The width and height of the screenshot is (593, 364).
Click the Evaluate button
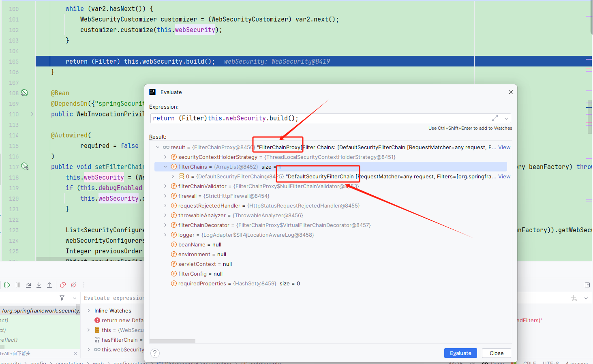click(460, 353)
